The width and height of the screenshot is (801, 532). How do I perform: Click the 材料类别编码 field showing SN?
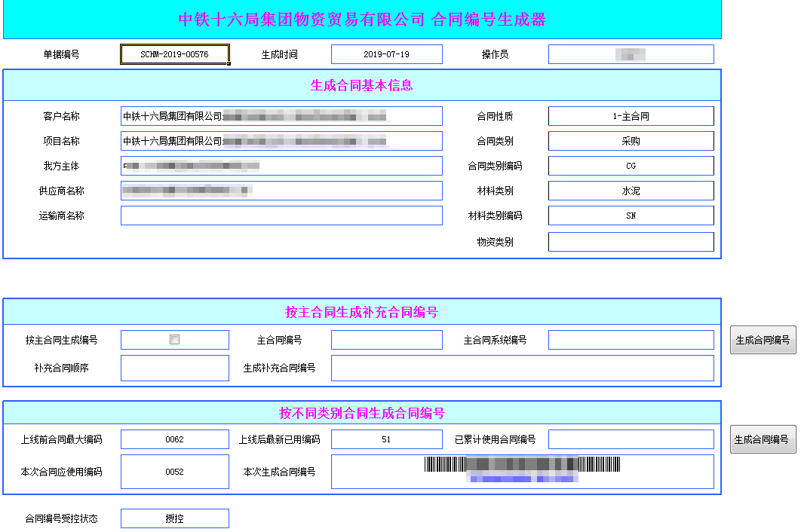tap(631, 216)
